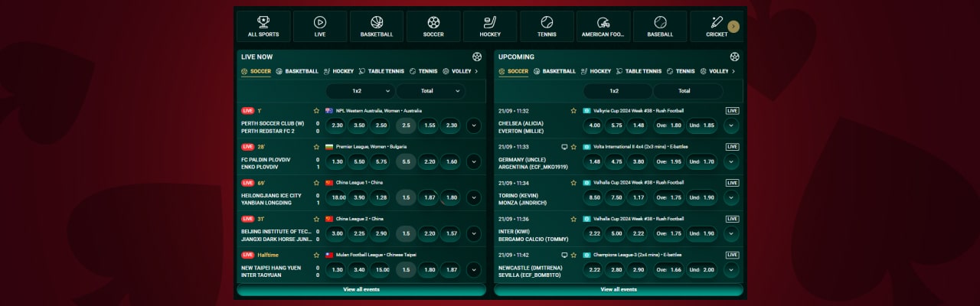Switch Upcoming to Table Tennis tab
Viewport: 980px width, 306px height.
[x=639, y=71]
